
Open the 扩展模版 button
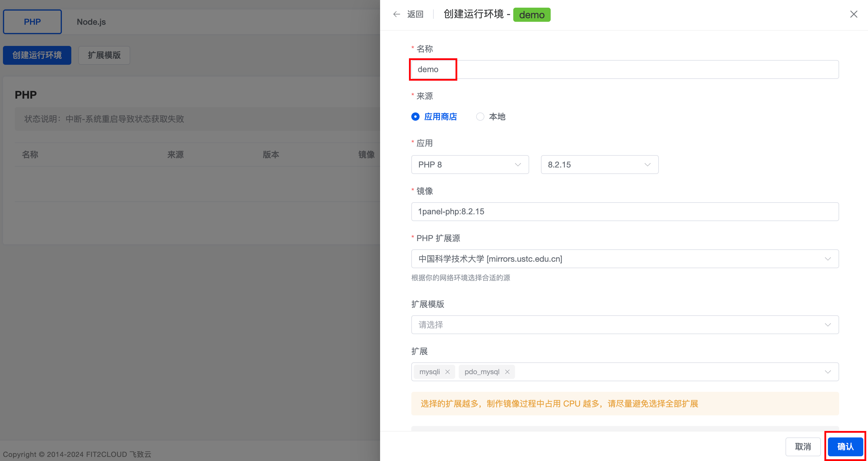[104, 55]
